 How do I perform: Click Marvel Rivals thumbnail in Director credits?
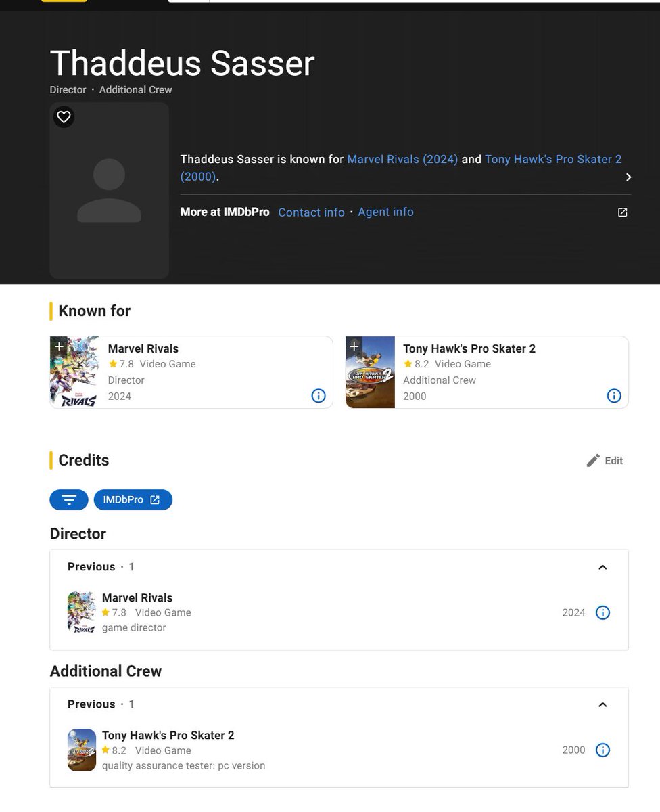[x=82, y=612]
